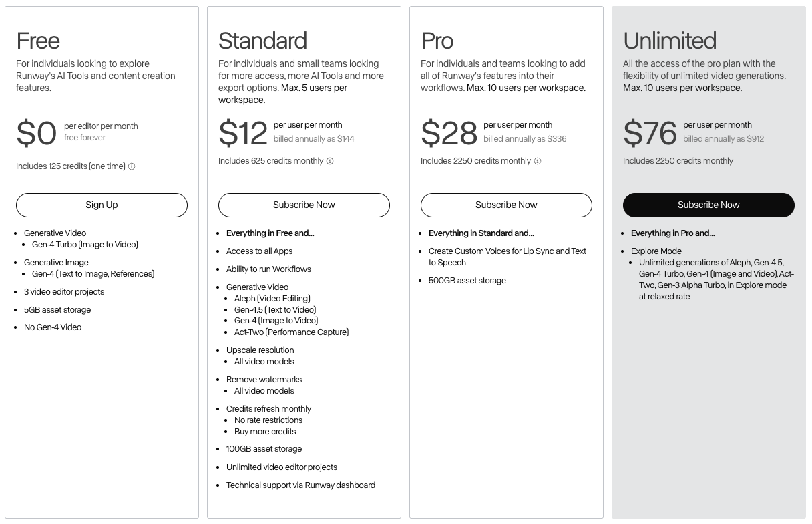This screenshot has height=524, width=812.
Task: Click the Standard plan title
Action: point(262,41)
